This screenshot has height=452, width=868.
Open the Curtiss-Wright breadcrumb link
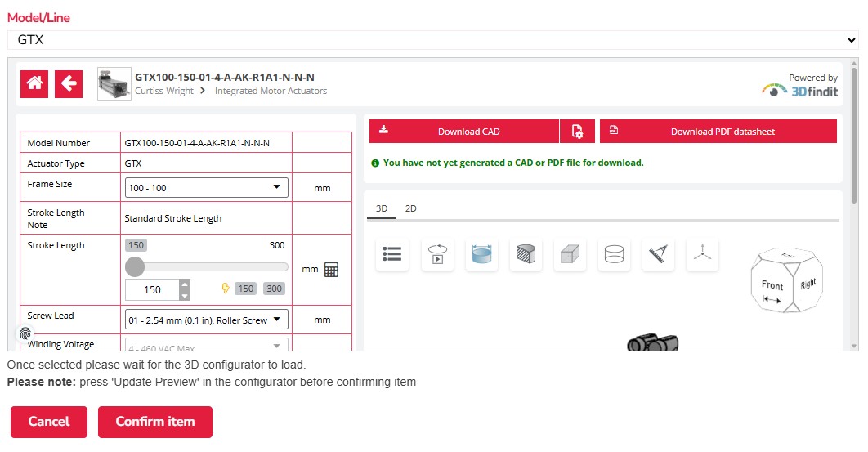(x=164, y=91)
